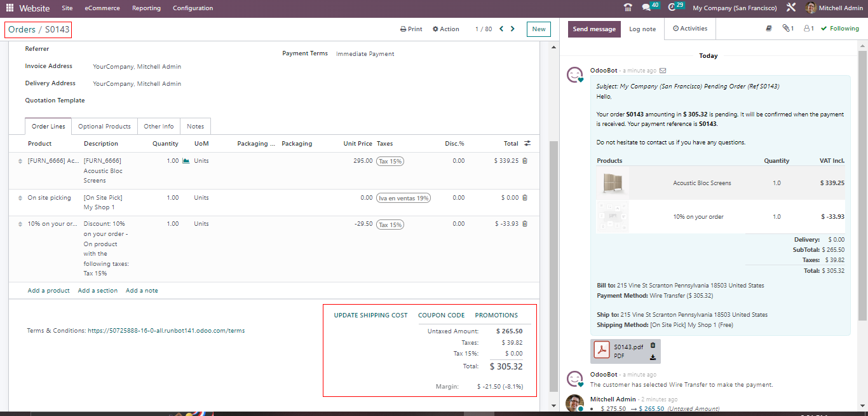Delete the Acoustic Bloc Screens order line
Image resolution: width=868 pixels, height=416 pixels.
tap(525, 161)
